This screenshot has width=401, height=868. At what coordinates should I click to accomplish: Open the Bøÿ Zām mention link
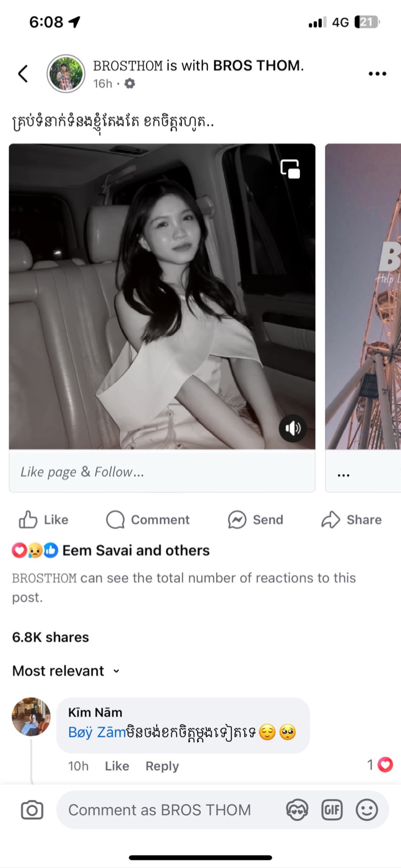(97, 732)
